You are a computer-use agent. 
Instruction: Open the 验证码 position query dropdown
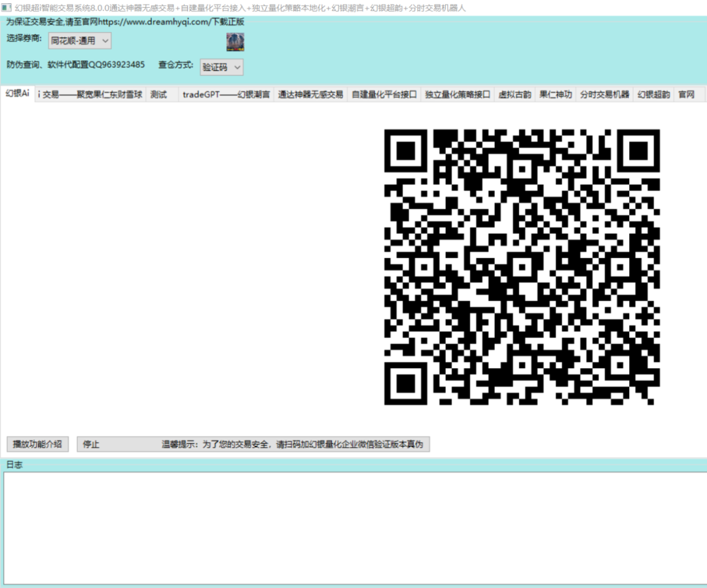221,67
